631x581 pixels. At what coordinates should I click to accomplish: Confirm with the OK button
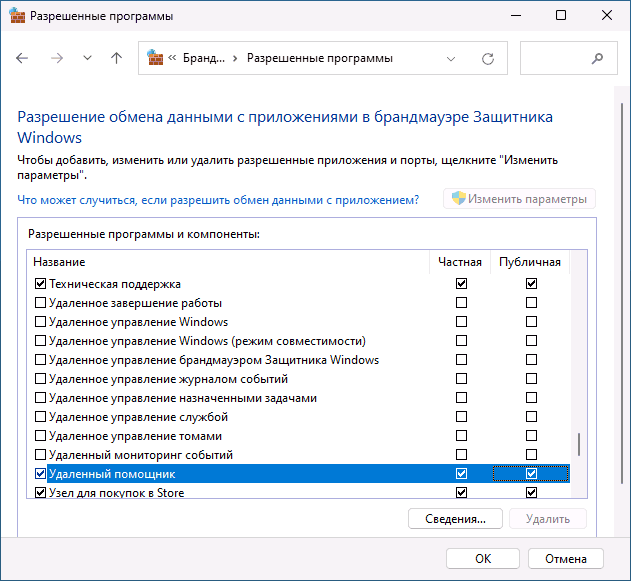(x=483, y=558)
